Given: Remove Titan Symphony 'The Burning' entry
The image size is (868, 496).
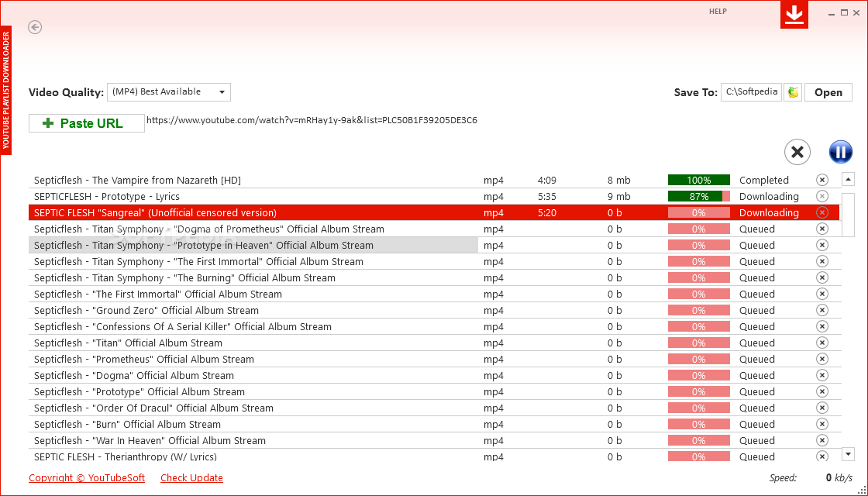Looking at the screenshot, I should tap(822, 277).
